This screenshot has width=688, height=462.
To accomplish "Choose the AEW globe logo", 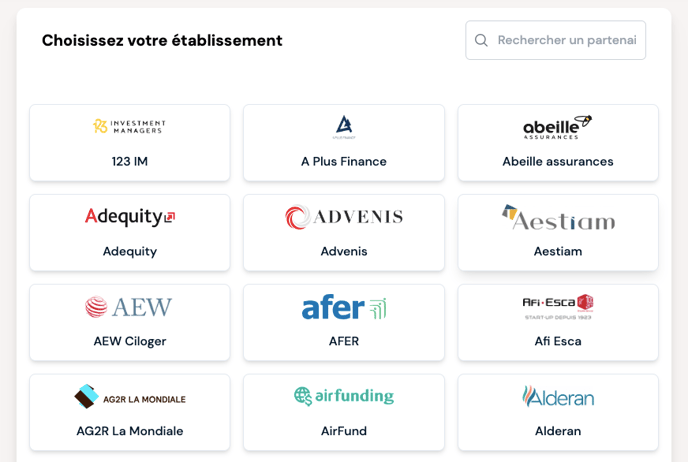I will (128, 307).
